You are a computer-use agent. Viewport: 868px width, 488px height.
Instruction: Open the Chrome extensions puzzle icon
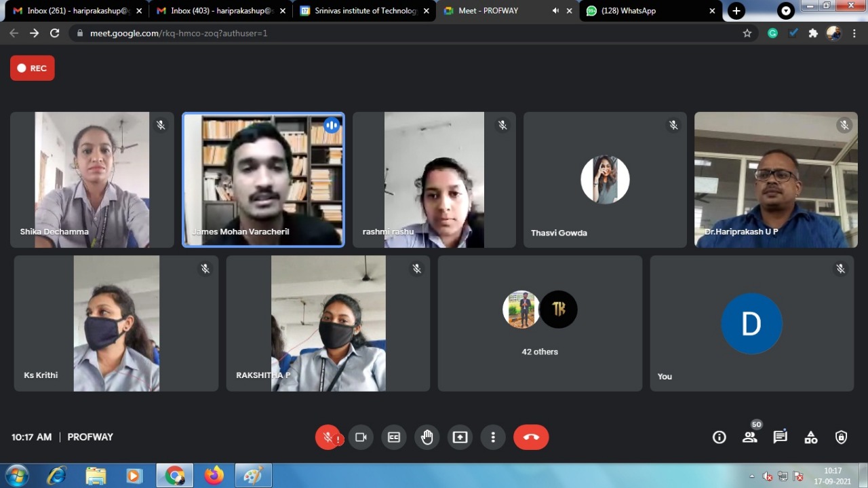coord(813,33)
